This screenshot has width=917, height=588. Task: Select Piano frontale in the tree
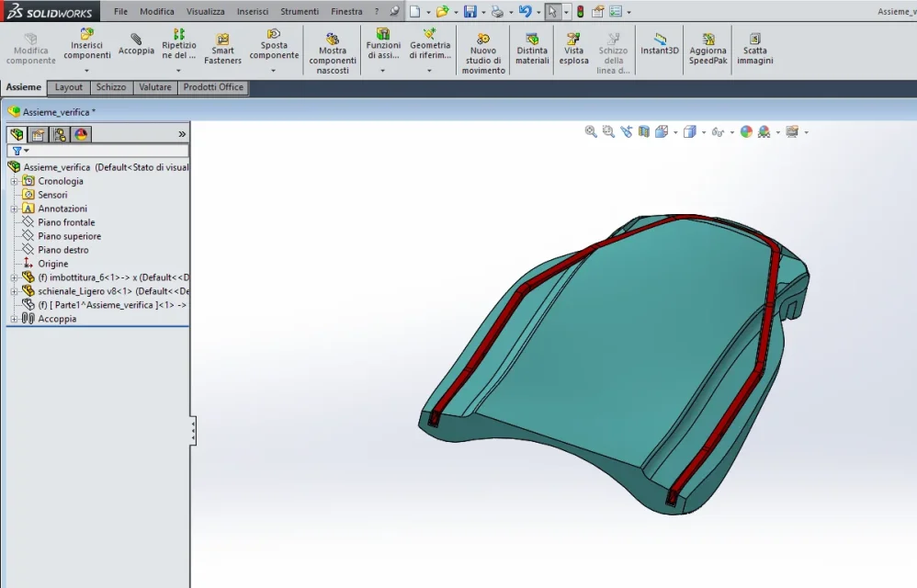pyautogui.click(x=66, y=222)
